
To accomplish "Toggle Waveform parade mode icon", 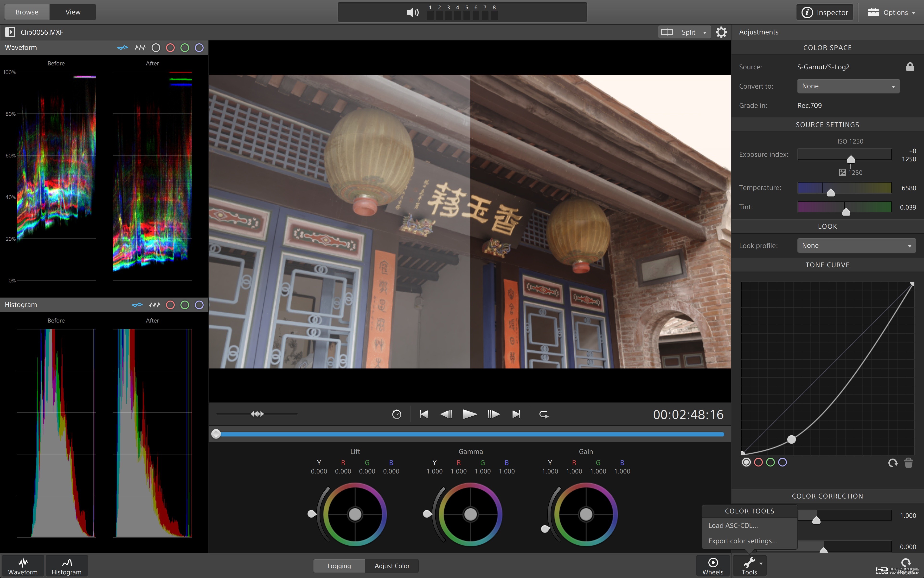I will (x=140, y=48).
